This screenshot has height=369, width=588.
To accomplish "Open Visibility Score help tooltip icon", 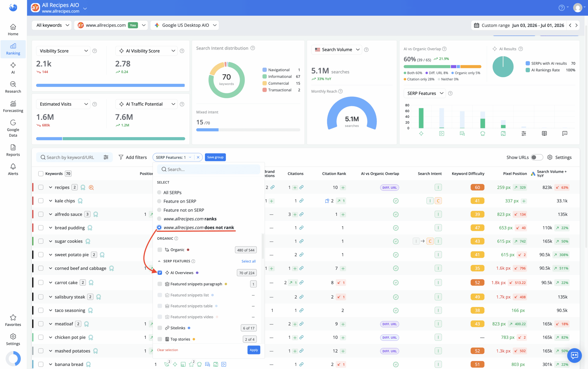I will click(x=95, y=51).
